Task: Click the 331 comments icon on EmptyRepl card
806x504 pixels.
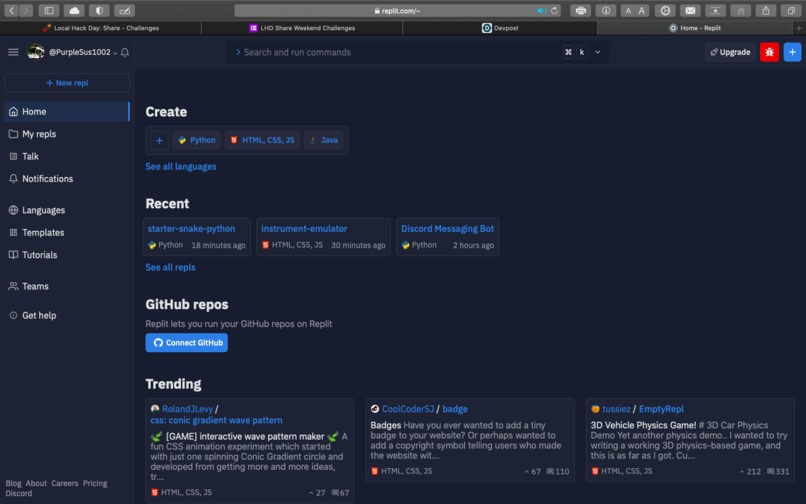Action: [x=778, y=472]
